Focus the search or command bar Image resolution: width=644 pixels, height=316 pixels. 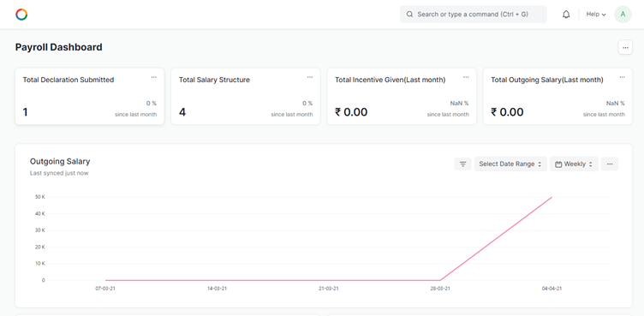[x=473, y=15]
